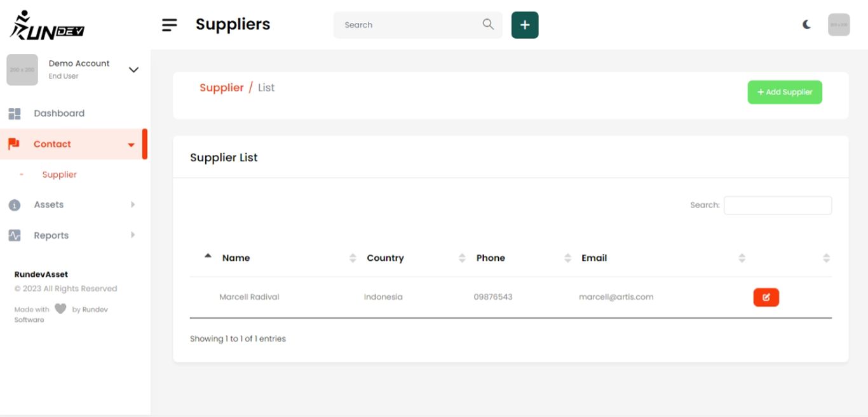868x417 pixels.
Task: Sort the table by Name column
Action: pyautogui.click(x=236, y=258)
